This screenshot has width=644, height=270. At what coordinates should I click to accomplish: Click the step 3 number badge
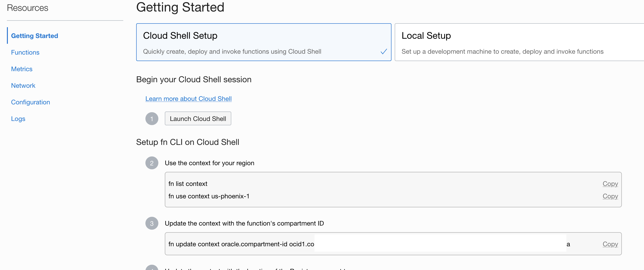coord(152,223)
